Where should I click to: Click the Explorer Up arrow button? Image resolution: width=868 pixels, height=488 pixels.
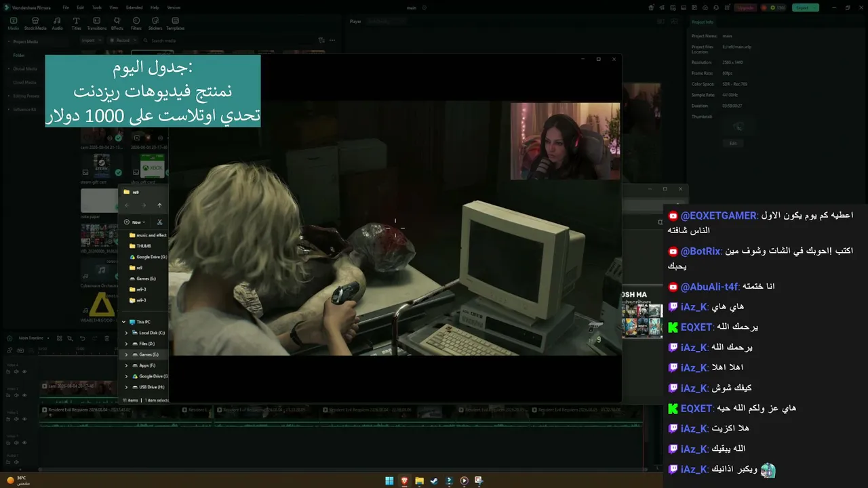pos(159,205)
